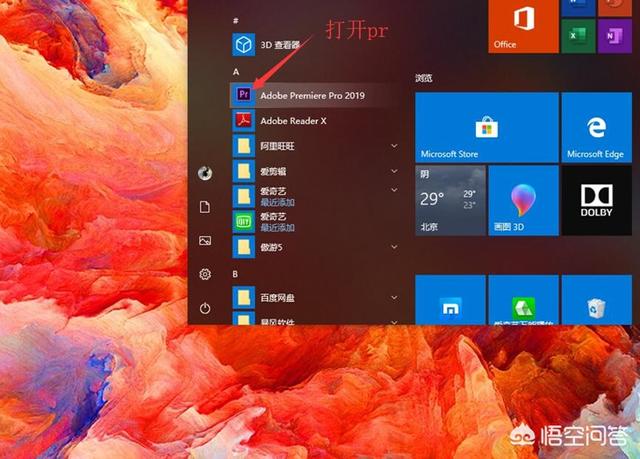Open the Dolby tile
The width and height of the screenshot is (640, 459).
(x=595, y=200)
